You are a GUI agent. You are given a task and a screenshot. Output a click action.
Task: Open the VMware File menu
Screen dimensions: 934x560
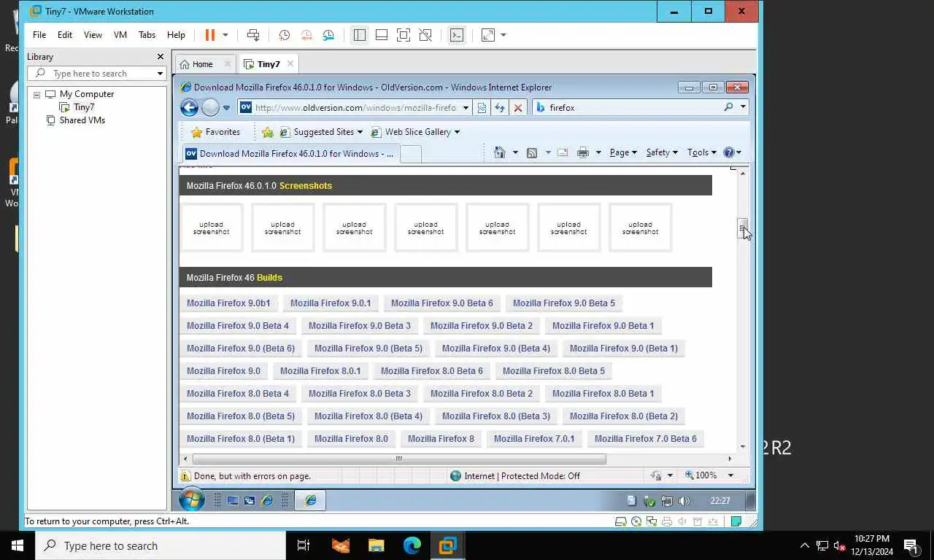click(39, 35)
